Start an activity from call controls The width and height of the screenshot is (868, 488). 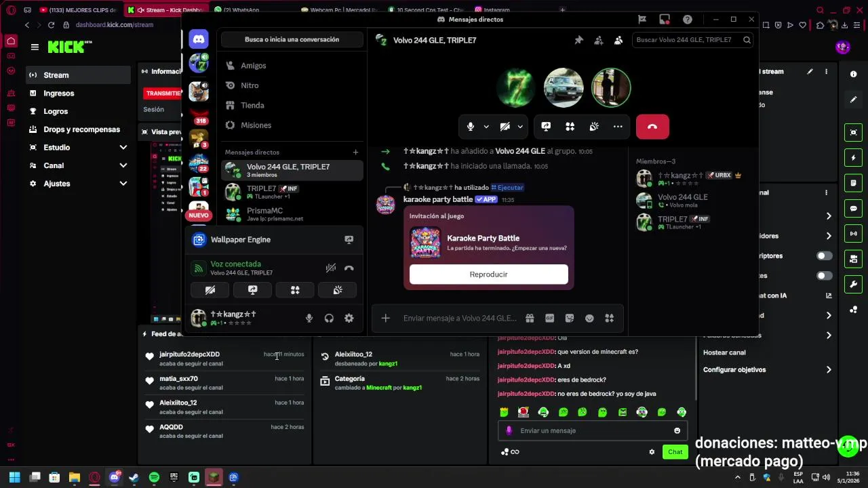tap(570, 127)
